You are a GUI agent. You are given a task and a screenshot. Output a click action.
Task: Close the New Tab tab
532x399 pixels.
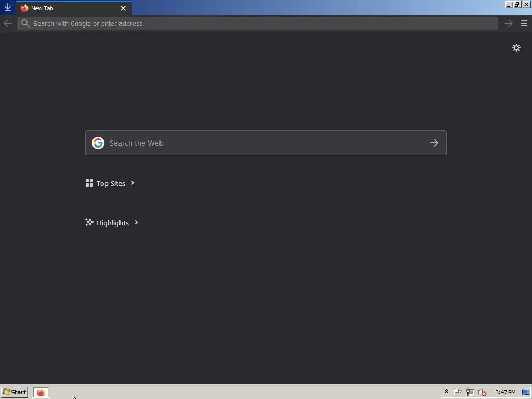tap(123, 8)
